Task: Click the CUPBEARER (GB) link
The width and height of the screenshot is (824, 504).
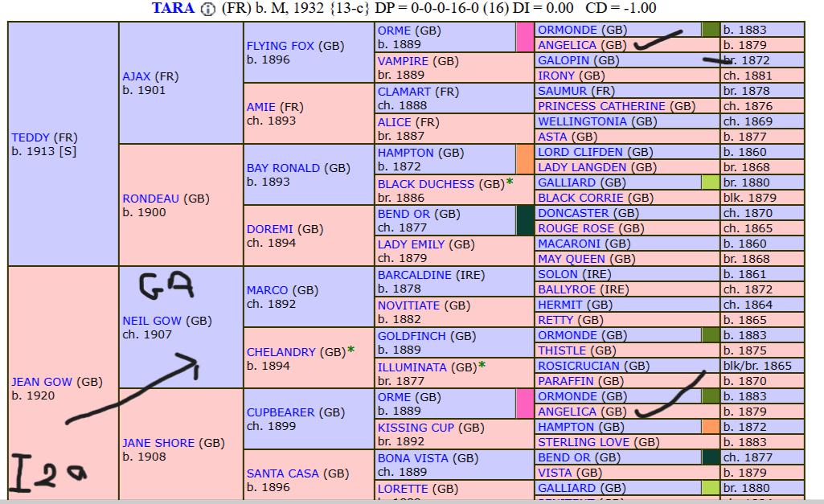Action: click(x=281, y=412)
